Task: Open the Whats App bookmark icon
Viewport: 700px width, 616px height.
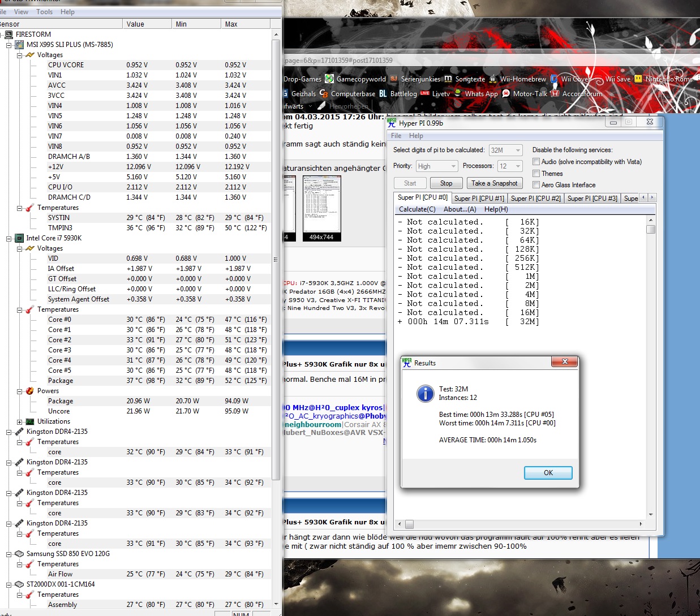Action: 458,94
